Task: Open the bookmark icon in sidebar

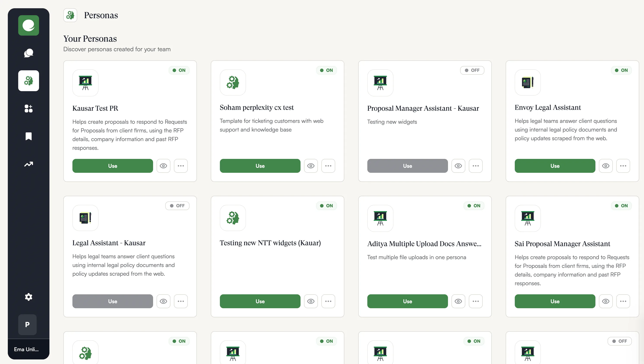Action: (x=28, y=136)
